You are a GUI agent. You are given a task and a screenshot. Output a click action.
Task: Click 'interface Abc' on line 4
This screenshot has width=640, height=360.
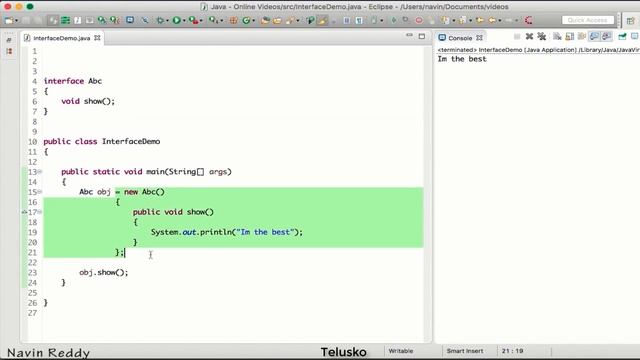point(73,81)
